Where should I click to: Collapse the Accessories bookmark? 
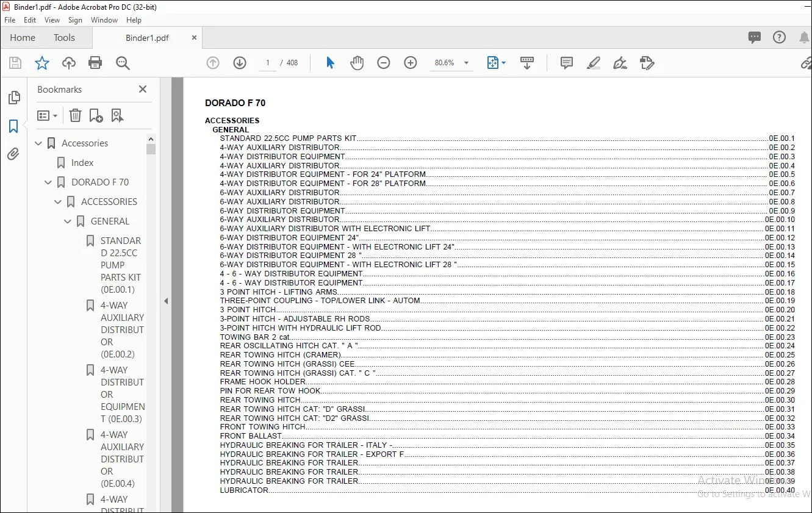pos(38,143)
